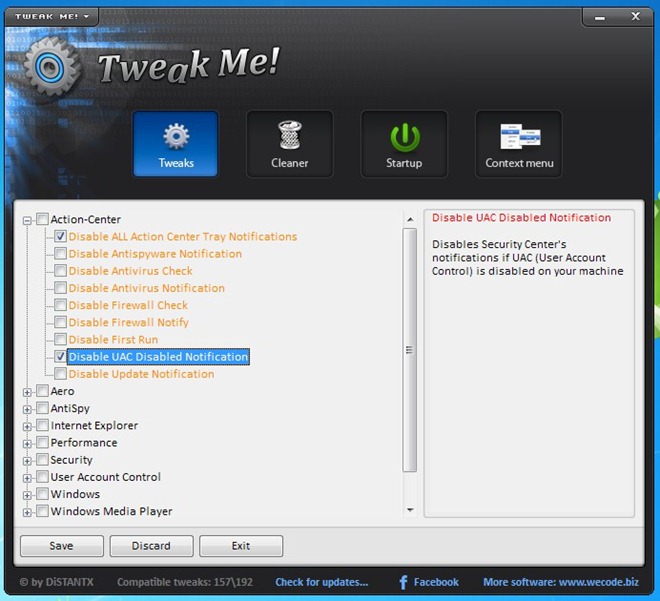Expand User Account Control node
The width and height of the screenshot is (660, 601).
pyautogui.click(x=27, y=479)
